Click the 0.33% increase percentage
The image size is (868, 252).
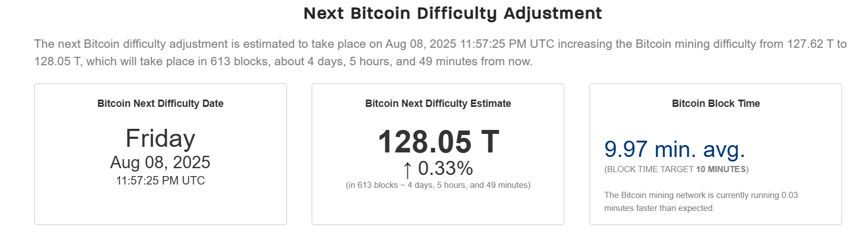pos(445,169)
